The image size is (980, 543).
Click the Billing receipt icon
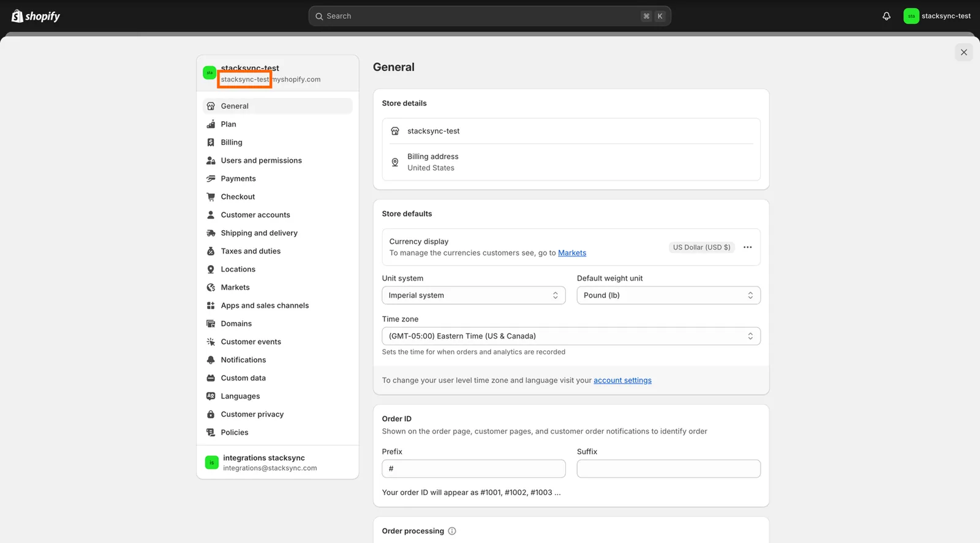pyautogui.click(x=211, y=142)
